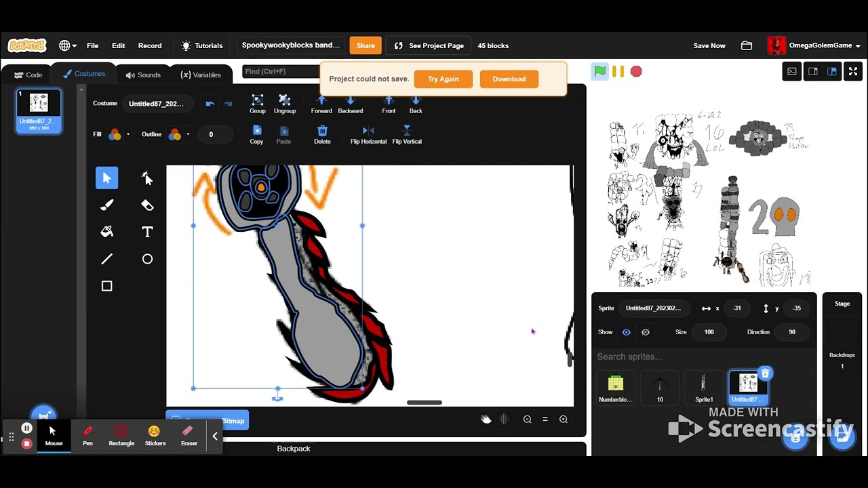Pause the Screencastify recording
This screenshot has height=488, width=868.
click(x=26, y=428)
